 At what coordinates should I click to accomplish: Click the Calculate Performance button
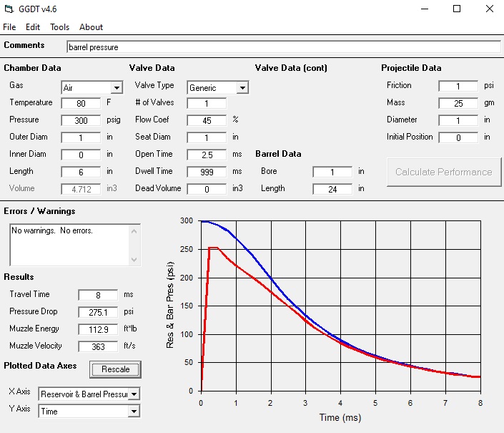(x=443, y=172)
